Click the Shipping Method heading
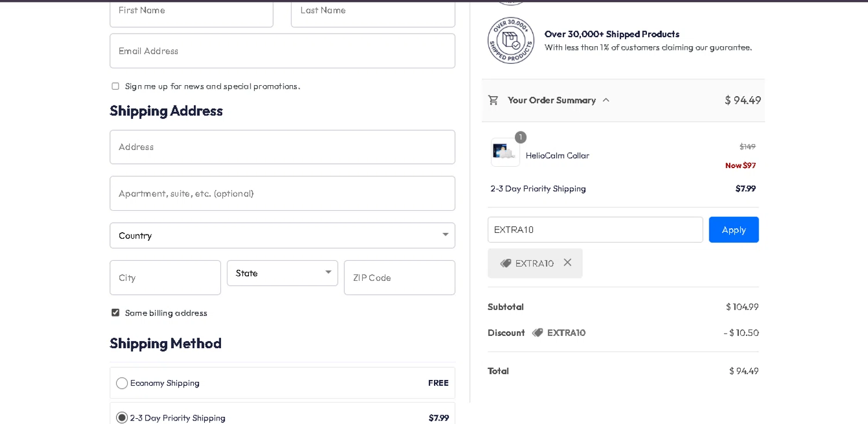The width and height of the screenshot is (868, 424). [165, 343]
